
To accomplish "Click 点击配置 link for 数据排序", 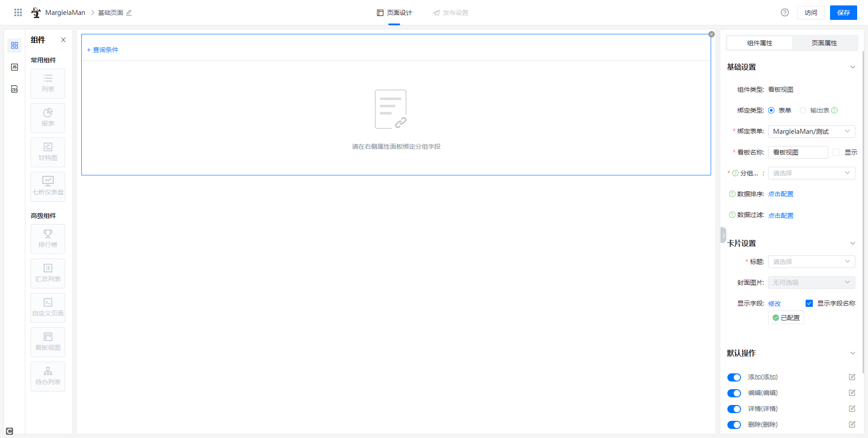I will pyautogui.click(x=781, y=194).
